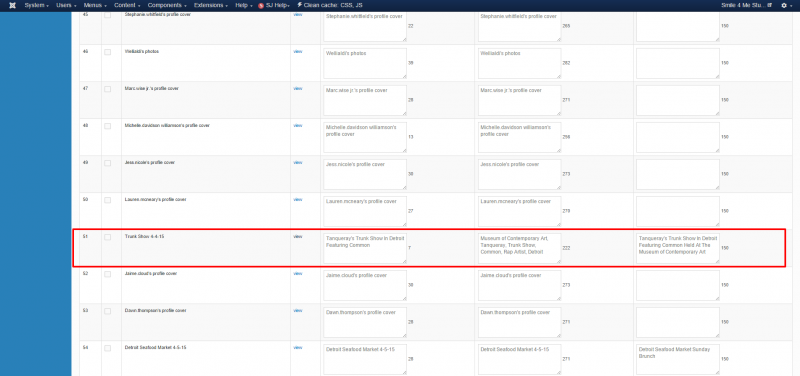Open view link for Michelle.davidson williamson's row
The image size is (800, 376).
pos(297,126)
